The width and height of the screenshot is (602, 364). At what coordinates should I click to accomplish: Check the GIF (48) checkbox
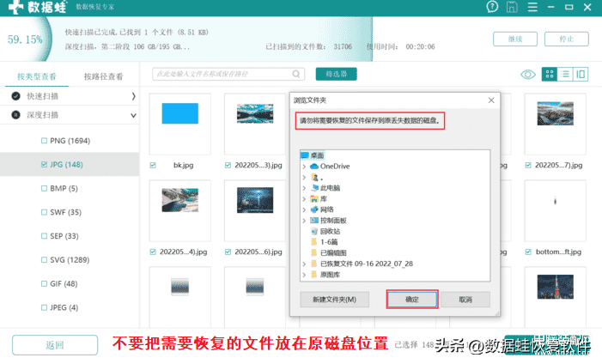pos(44,284)
